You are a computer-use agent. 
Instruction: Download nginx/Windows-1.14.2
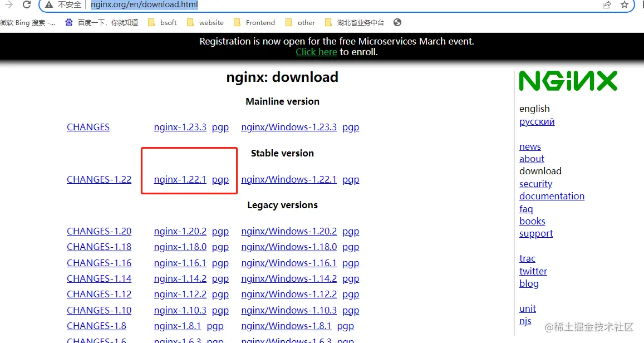[x=289, y=278]
